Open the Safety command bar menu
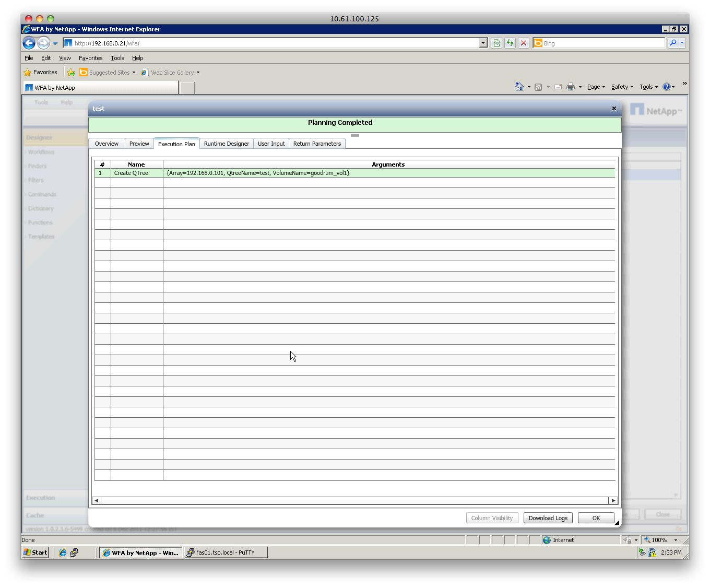The image size is (710, 588). (622, 87)
